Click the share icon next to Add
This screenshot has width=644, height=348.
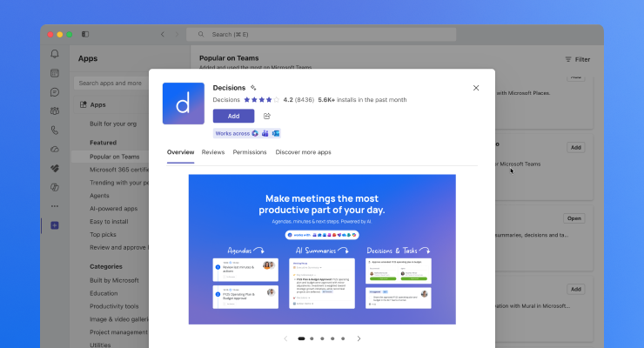[x=267, y=116]
